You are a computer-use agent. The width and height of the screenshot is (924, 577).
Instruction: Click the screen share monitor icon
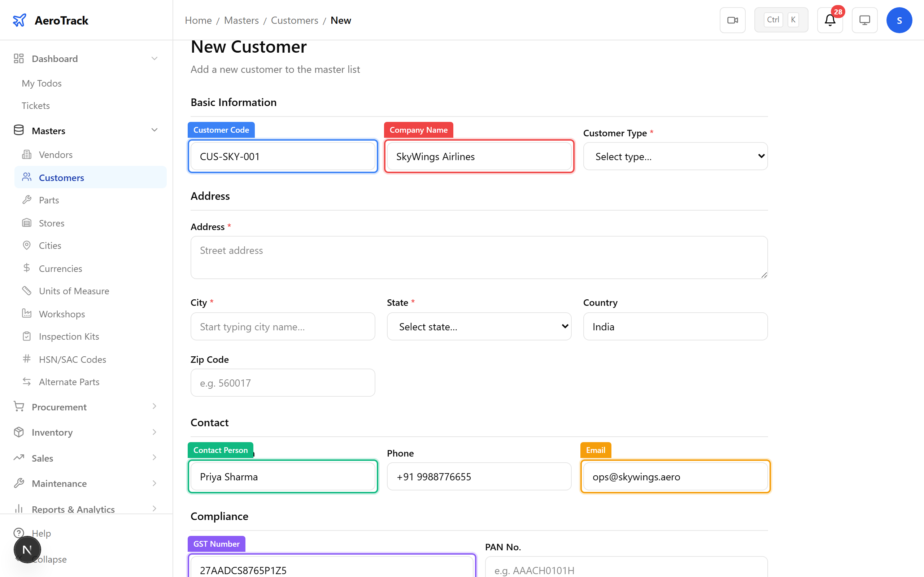pyautogui.click(x=864, y=20)
